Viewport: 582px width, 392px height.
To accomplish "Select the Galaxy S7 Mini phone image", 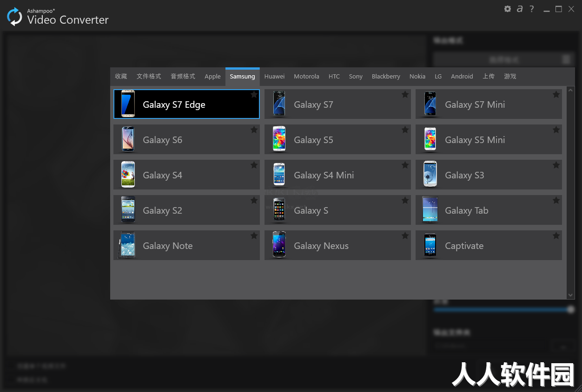I will (x=430, y=104).
